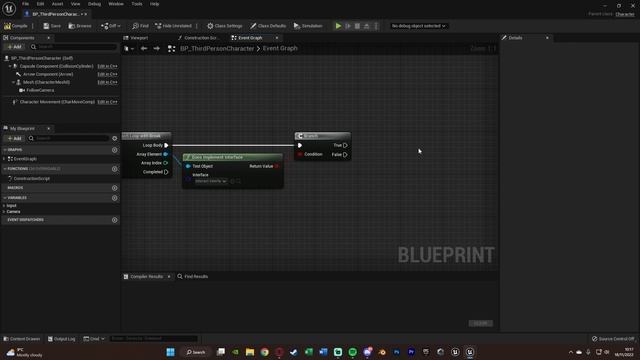Navigate back in graph history

pos(144,49)
